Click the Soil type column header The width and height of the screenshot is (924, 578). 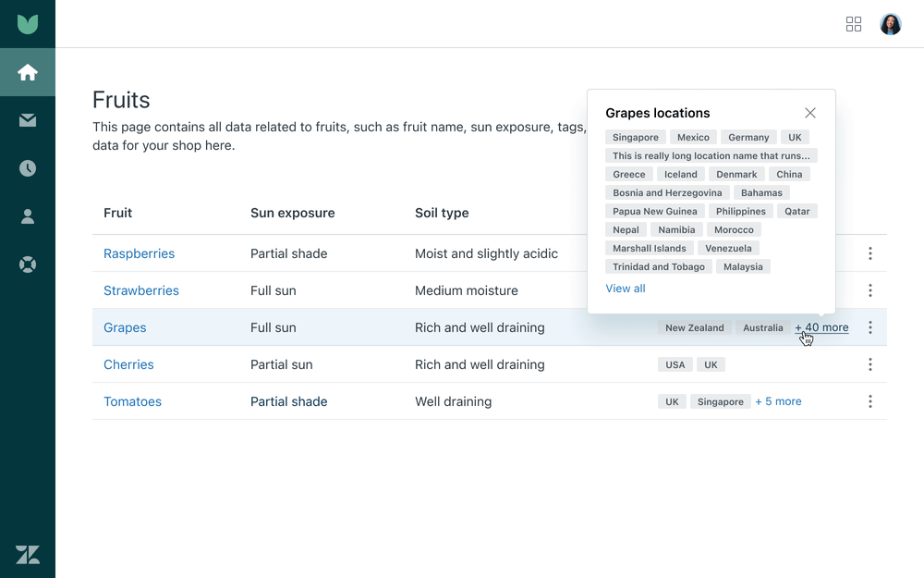click(442, 213)
